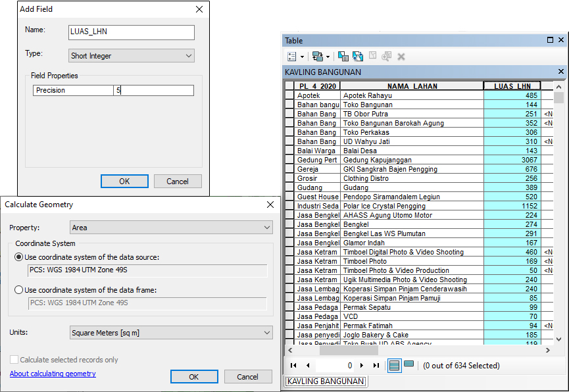Viewport: 569px width, 392px height.
Task: Show selected records view button
Action: [x=408, y=364]
